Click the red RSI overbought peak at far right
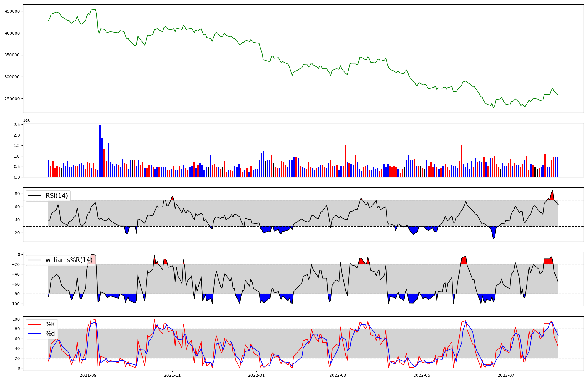The height and width of the screenshot is (382, 588). (552, 196)
